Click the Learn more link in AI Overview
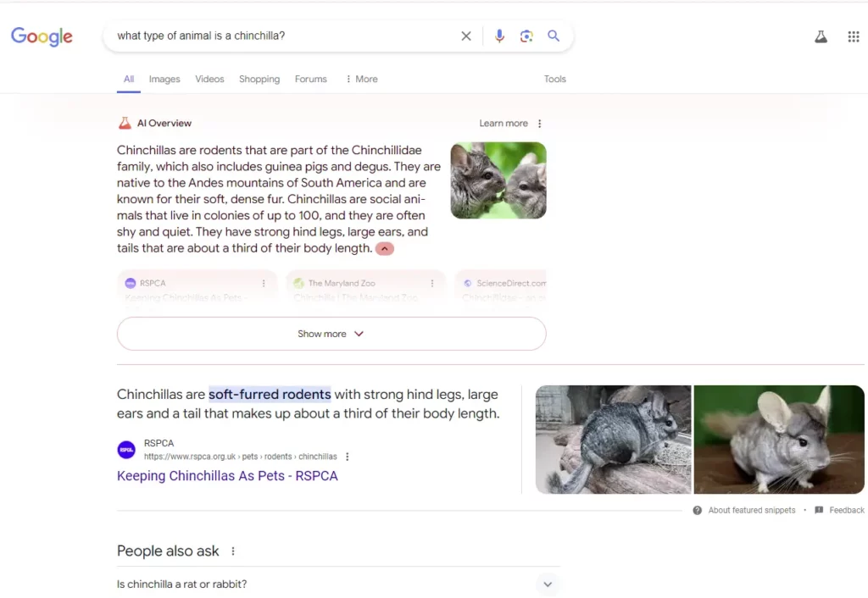The height and width of the screenshot is (598, 868). (x=504, y=124)
